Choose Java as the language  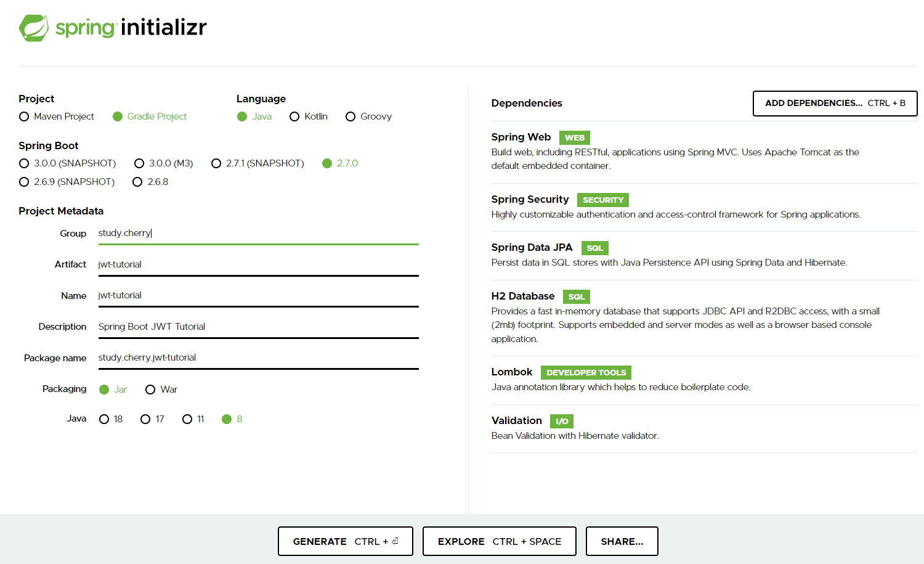coord(254,116)
